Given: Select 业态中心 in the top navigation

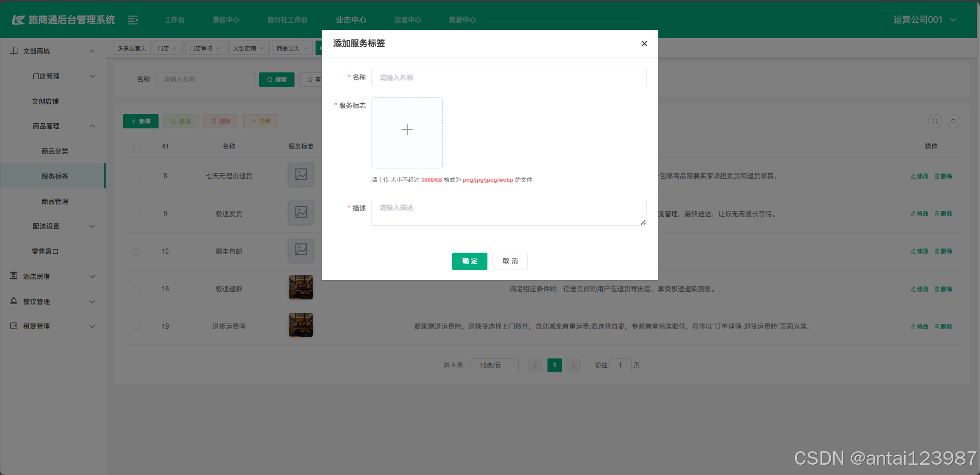Looking at the screenshot, I should point(351,20).
